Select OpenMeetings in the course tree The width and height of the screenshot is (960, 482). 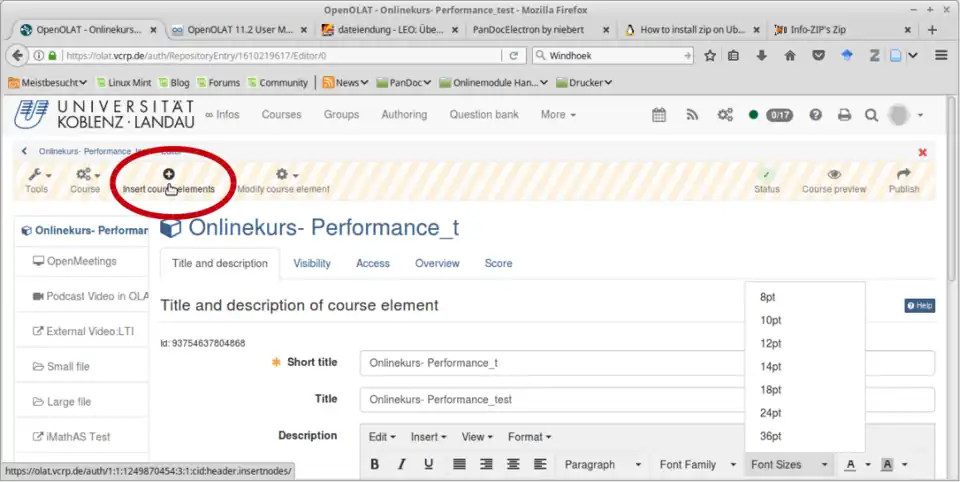click(x=82, y=261)
